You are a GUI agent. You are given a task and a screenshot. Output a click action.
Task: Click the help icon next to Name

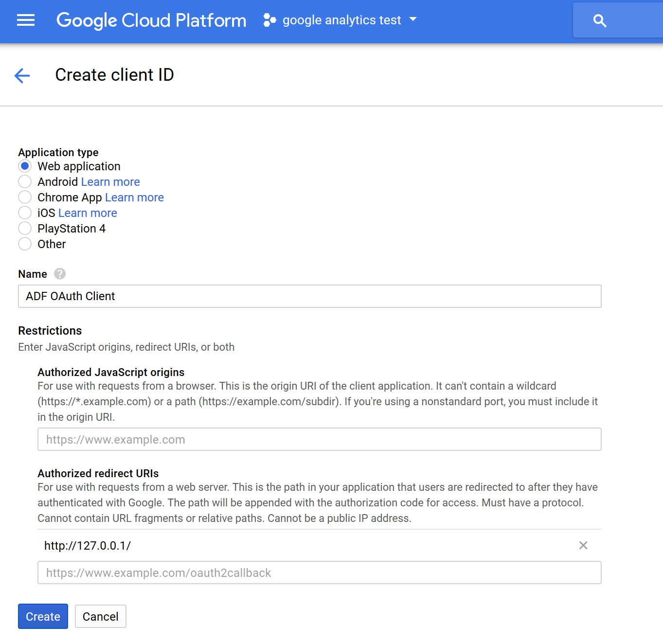(60, 274)
